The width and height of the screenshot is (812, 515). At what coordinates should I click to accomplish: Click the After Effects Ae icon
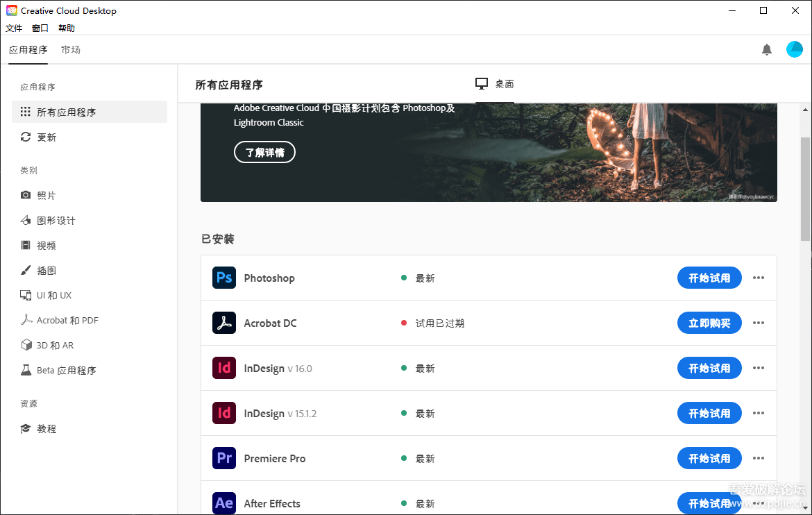pyautogui.click(x=223, y=503)
